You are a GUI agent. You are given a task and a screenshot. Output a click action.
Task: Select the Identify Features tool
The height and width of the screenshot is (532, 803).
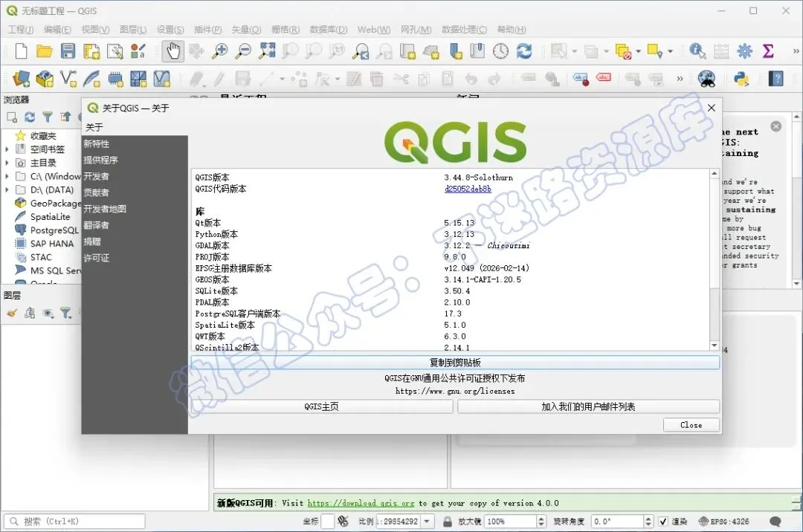[x=697, y=51]
